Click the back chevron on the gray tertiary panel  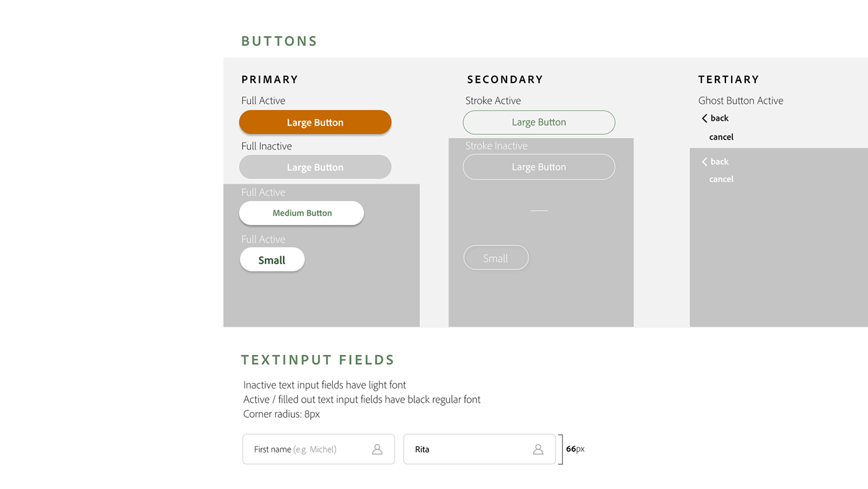[705, 161]
